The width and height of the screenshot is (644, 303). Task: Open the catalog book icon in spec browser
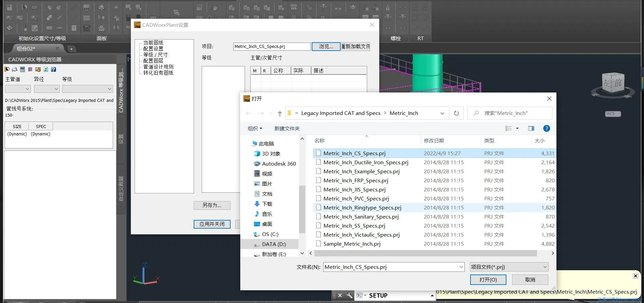point(14,69)
